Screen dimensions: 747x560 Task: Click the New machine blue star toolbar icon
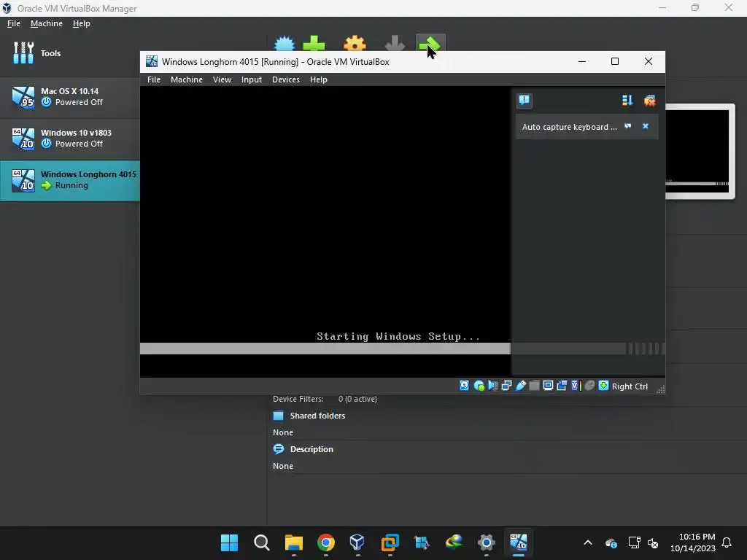point(285,43)
